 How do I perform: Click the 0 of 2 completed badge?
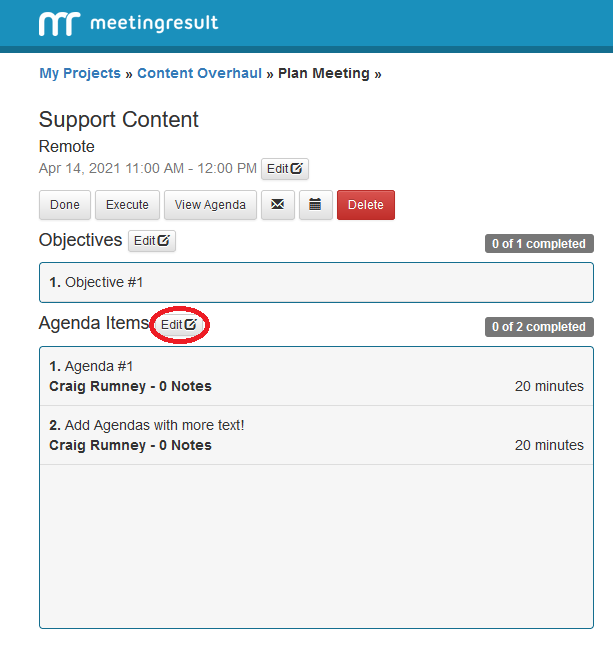[539, 327]
